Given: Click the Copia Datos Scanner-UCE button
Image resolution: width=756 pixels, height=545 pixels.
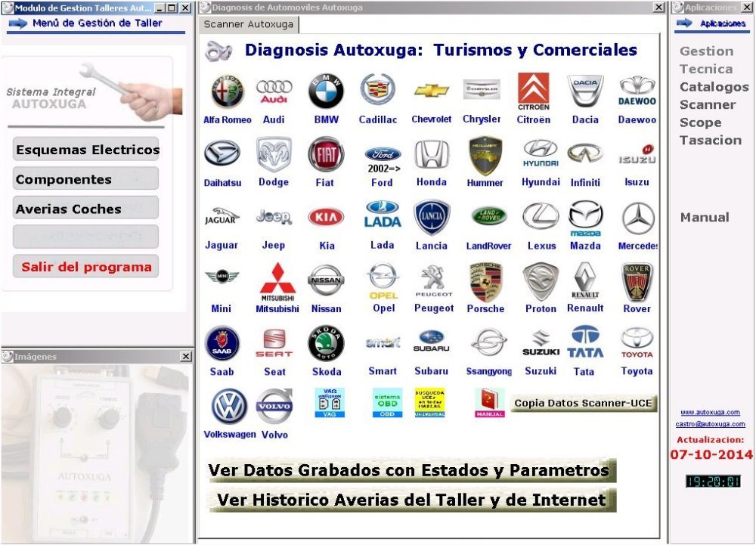Looking at the screenshot, I should [583, 404].
